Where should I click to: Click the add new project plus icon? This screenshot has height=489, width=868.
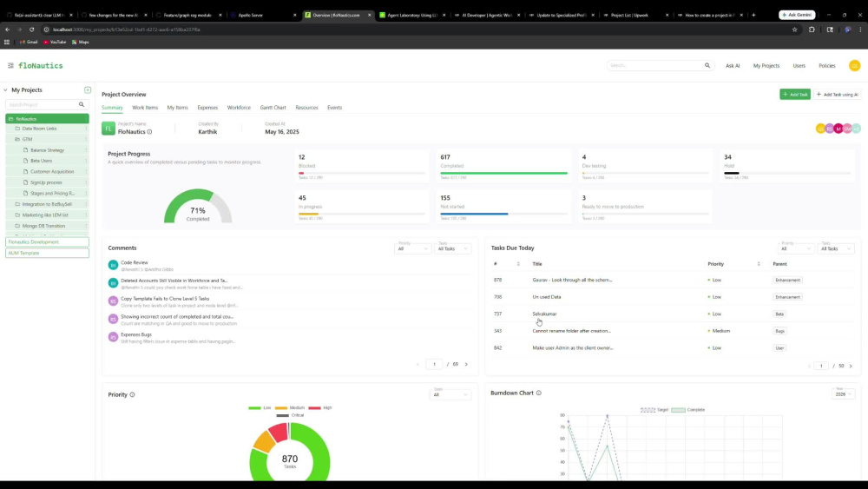click(x=88, y=89)
